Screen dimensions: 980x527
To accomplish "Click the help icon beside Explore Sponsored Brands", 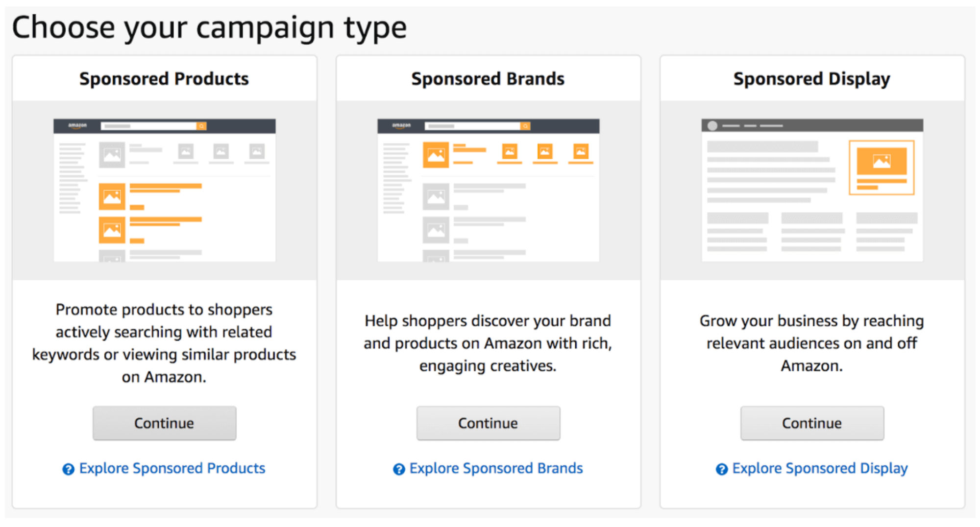I will point(399,469).
